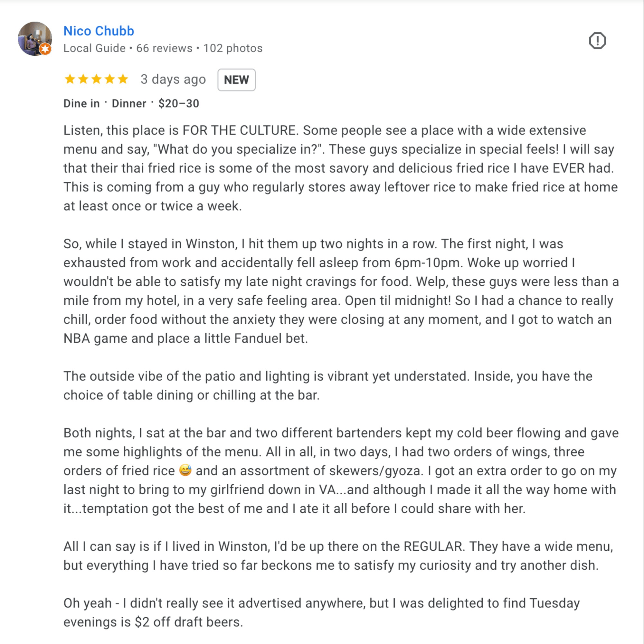644x644 pixels.
Task: Click the "102 photos" text
Action: tap(233, 48)
